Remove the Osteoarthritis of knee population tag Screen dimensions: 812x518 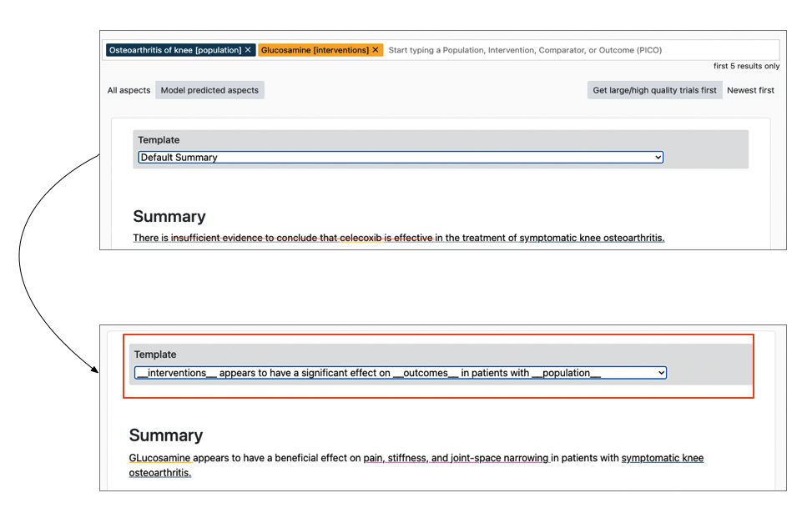[x=248, y=50]
